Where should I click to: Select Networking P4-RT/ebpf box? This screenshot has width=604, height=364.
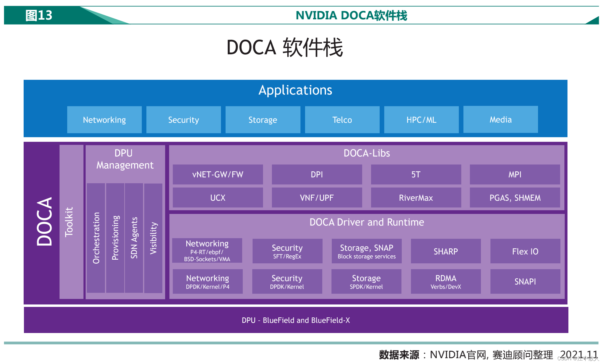coord(207,251)
